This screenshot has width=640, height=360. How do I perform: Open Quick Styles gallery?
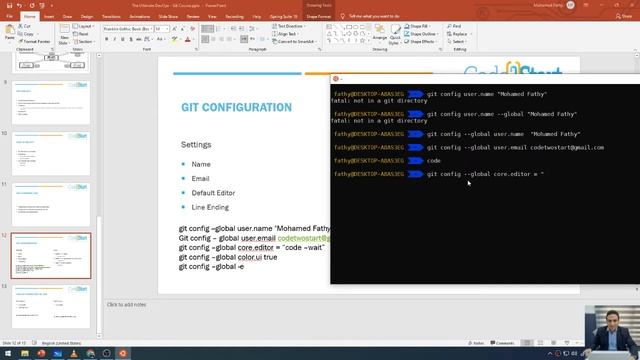pos(395,34)
